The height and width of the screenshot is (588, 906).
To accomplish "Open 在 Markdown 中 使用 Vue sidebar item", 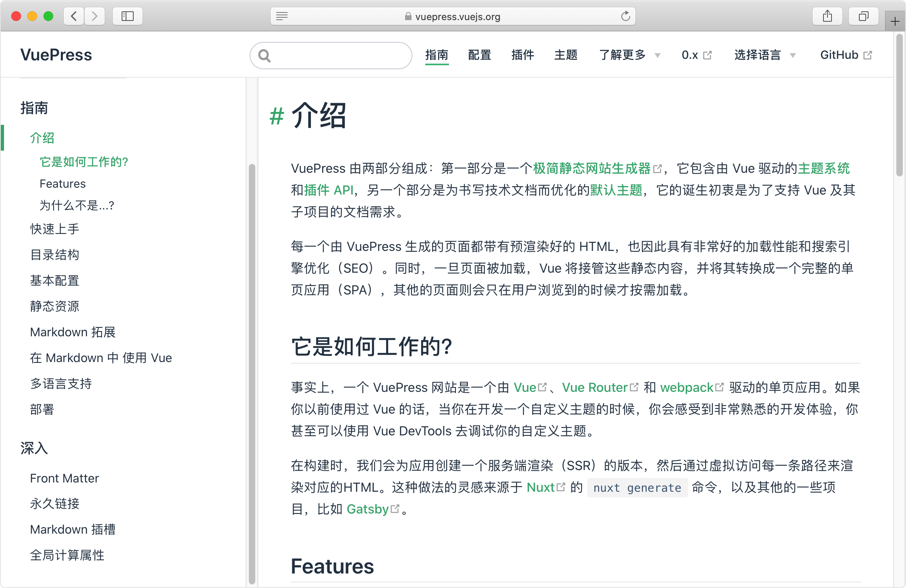I will pyautogui.click(x=101, y=358).
